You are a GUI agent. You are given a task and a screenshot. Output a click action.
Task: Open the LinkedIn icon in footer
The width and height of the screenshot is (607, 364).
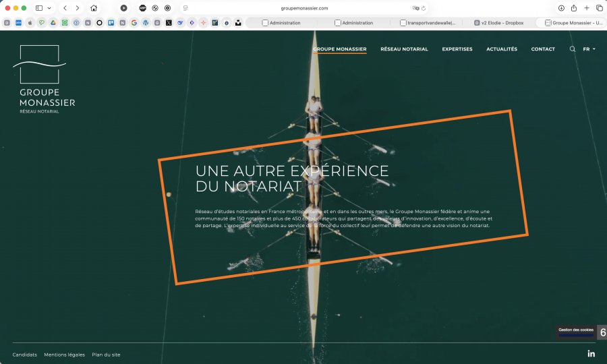pos(591,354)
